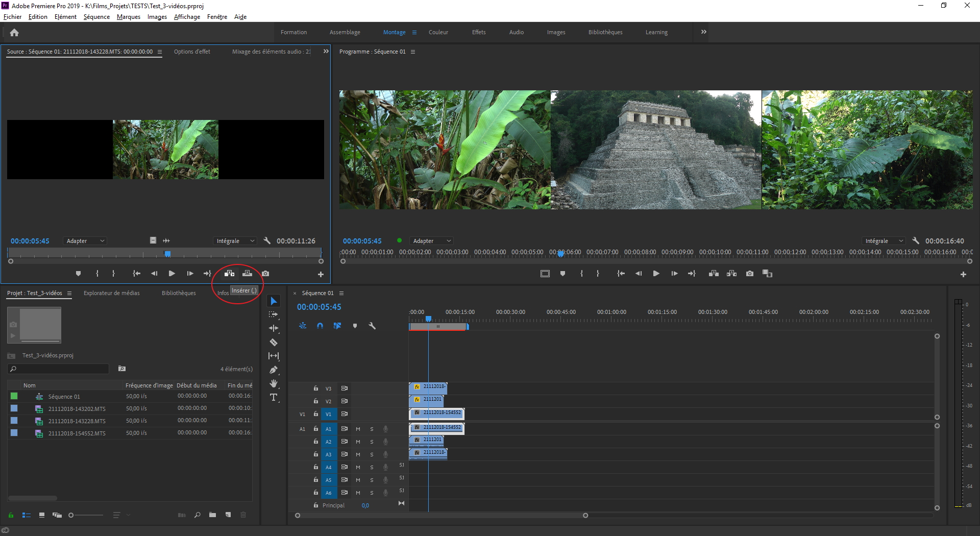This screenshot has height=536, width=980.
Task: Open the Fichier menu
Action: (x=12, y=17)
